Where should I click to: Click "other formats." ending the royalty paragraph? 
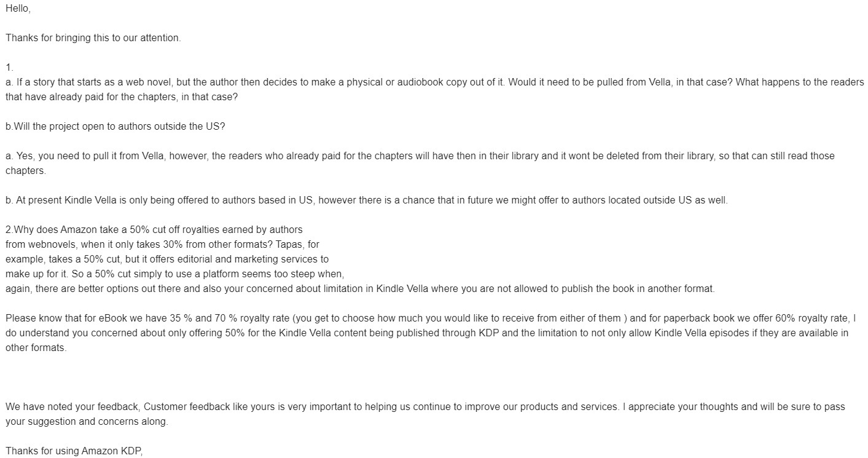(36, 348)
